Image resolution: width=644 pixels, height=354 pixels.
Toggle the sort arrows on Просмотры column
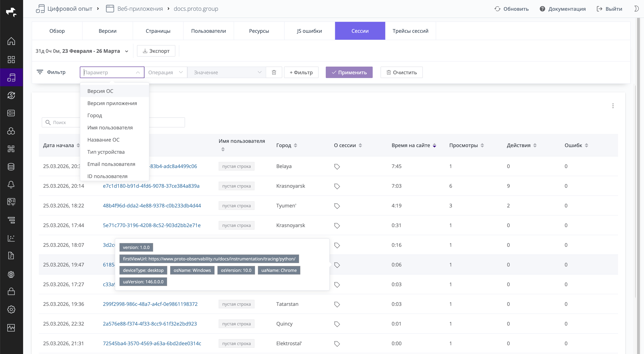click(482, 145)
